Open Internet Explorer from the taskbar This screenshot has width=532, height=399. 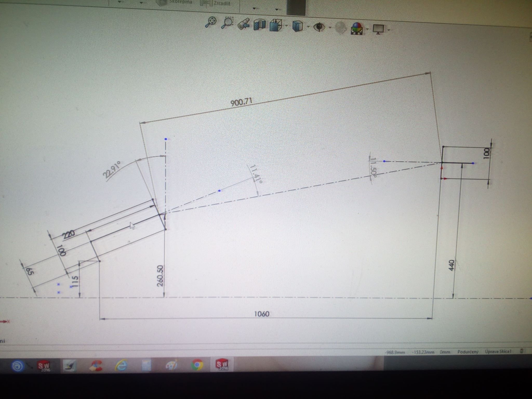pos(122,366)
